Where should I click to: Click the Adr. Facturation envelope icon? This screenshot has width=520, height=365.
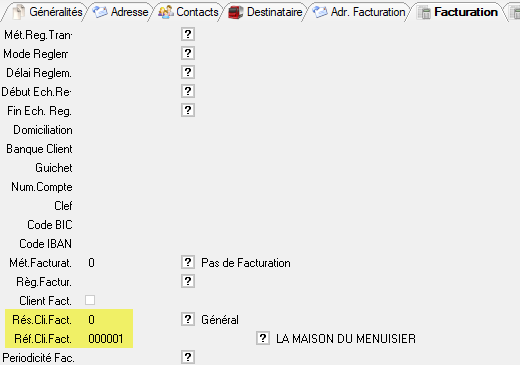[320, 12]
